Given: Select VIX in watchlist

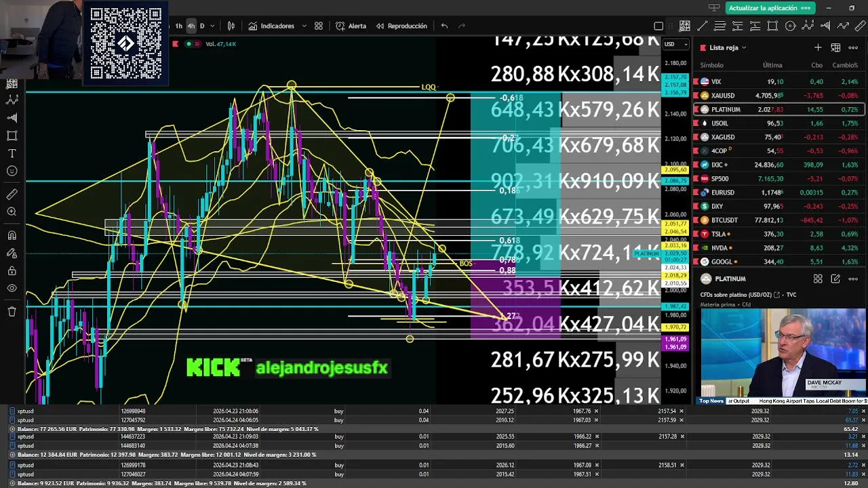Looking at the screenshot, I should tap(778, 81).
